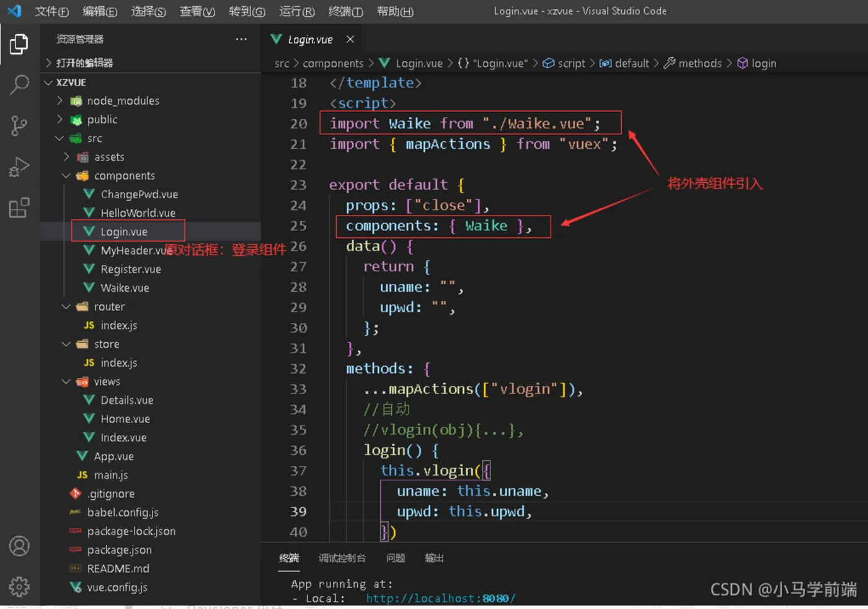
Task: Open the http://localhost:8080/ link in terminal
Action: [x=440, y=598]
